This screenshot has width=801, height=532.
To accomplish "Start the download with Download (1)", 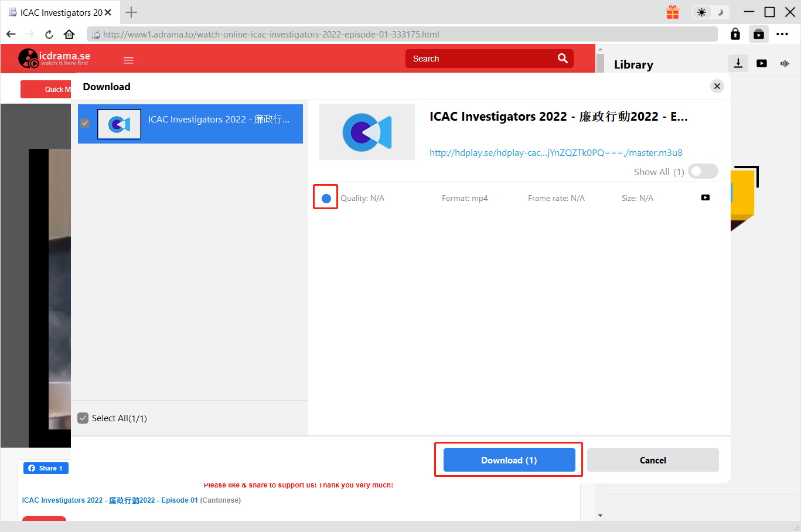I will (509, 460).
